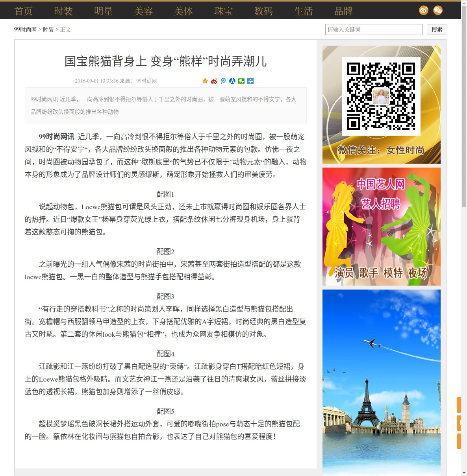Click the 搜索 search button
Viewport: 467px width, 476px height.
tap(437, 30)
